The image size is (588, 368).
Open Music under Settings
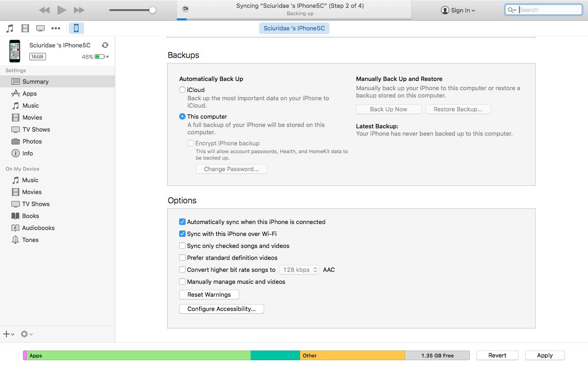(57, 105)
